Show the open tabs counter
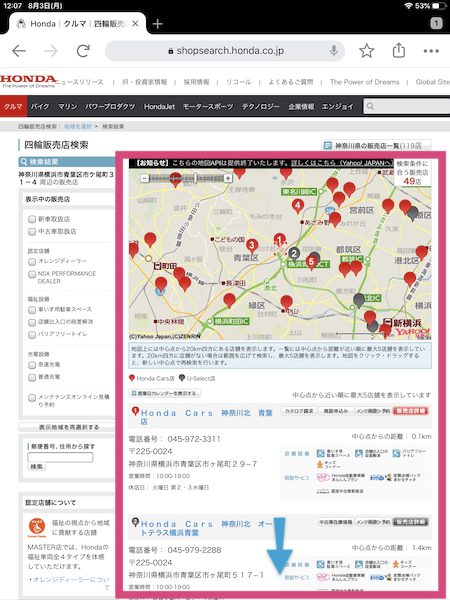 436,23
